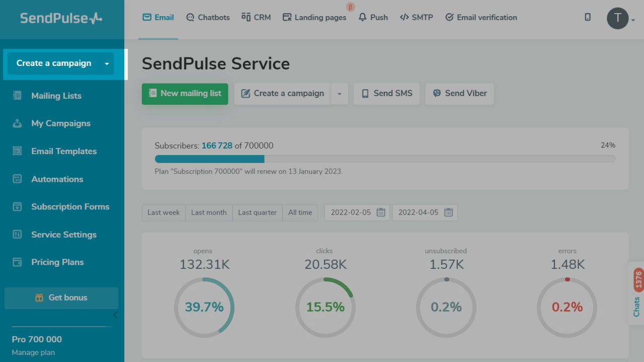Screen dimensions: 644x362
Task: Click the calendar icon for 2022-02-05
Action: [x=381, y=212]
